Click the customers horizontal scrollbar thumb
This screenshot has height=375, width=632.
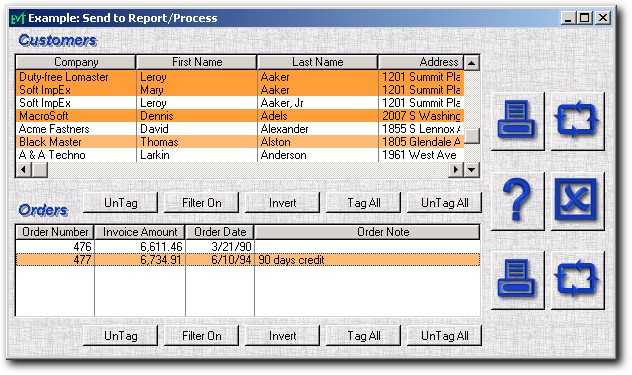[40, 170]
